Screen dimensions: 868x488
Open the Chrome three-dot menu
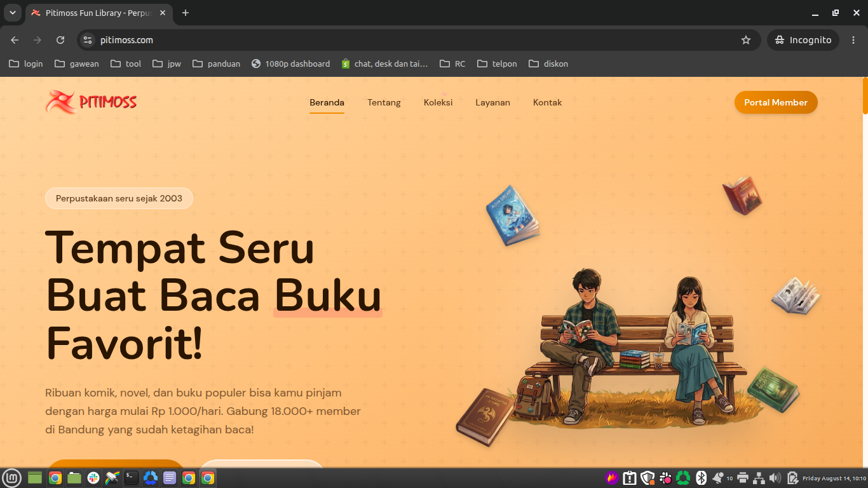(853, 40)
